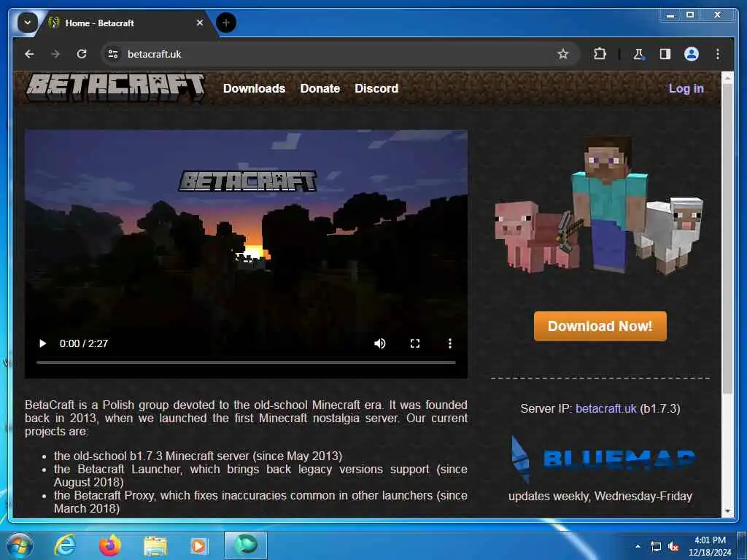747x560 pixels.
Task: Launch Internet Explorer from taskbar
Action: (x=65, y=545)
